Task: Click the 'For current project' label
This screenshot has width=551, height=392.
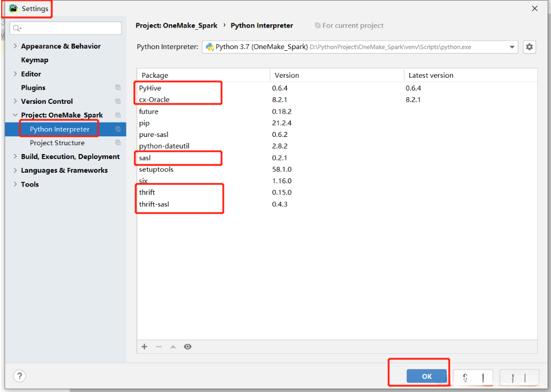Action: pos(353,25)
